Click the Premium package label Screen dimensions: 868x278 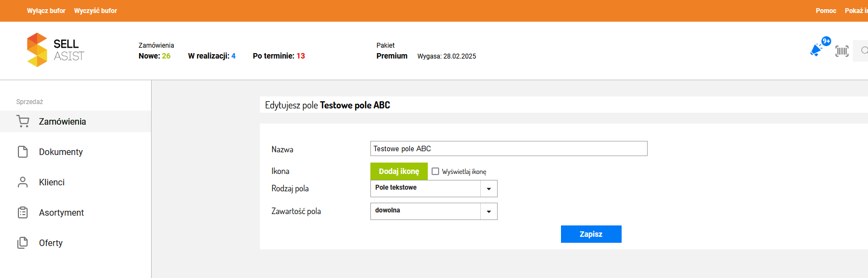coord(392,56)
